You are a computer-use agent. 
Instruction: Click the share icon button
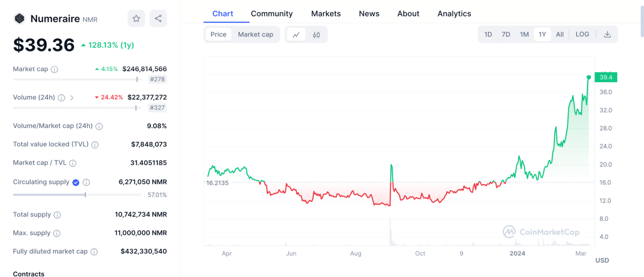158,19
